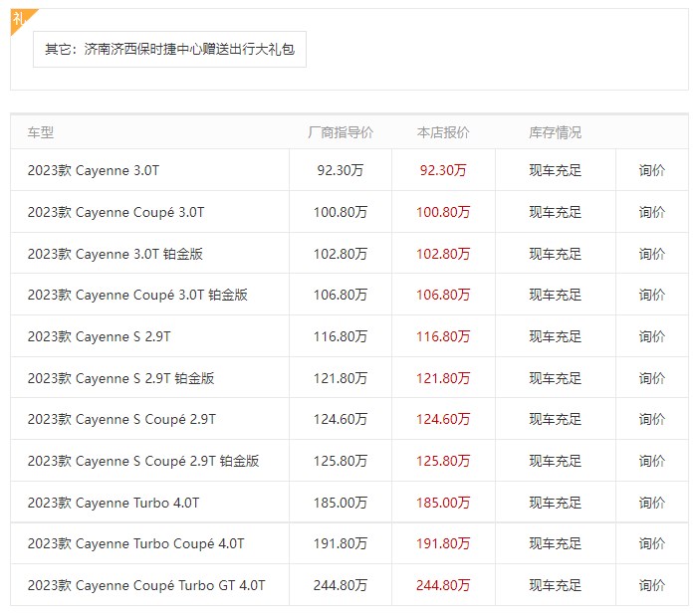
Task: Click 询价 for Cayenne S 2.9T 铂金版
Action: click(x=651, y=378)
